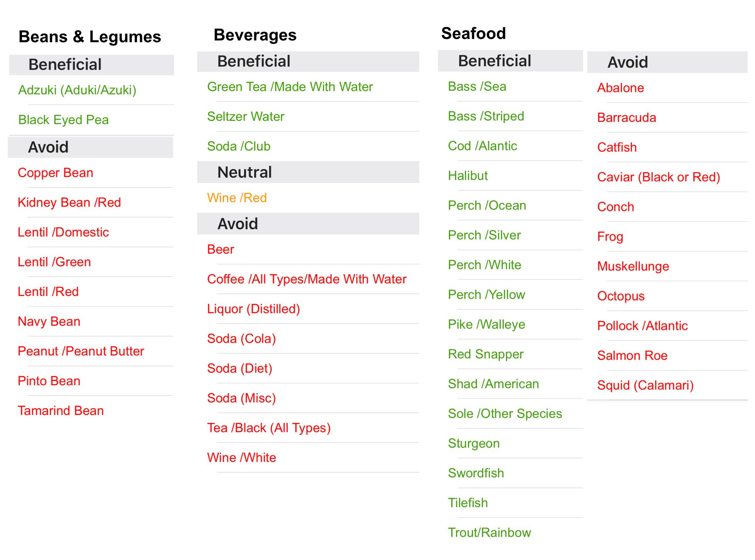
Task: Click the Beverages Neutral section header
Action: [308, 172]
